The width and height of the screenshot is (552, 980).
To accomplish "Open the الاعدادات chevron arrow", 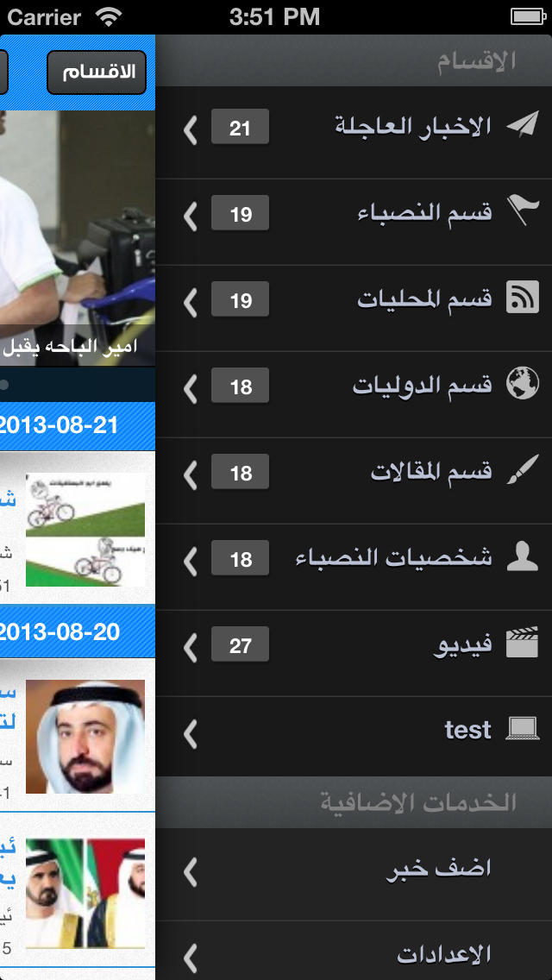I will (191, 958).
